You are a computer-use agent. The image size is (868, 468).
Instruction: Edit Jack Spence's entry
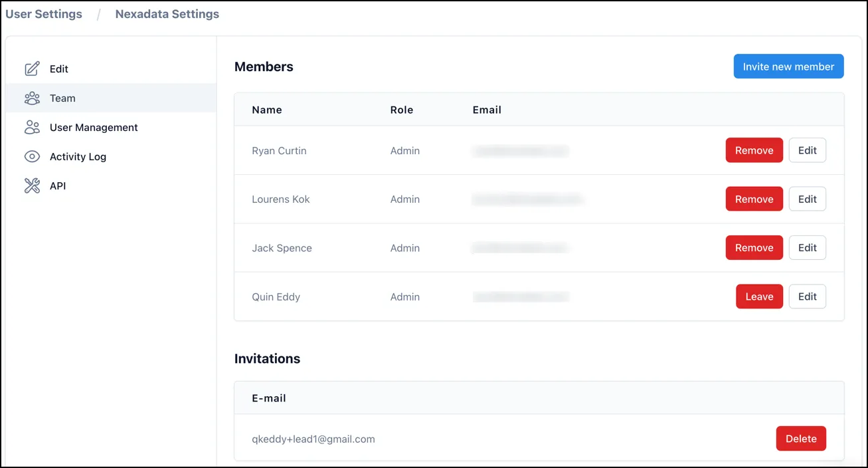tap(807, 247)
